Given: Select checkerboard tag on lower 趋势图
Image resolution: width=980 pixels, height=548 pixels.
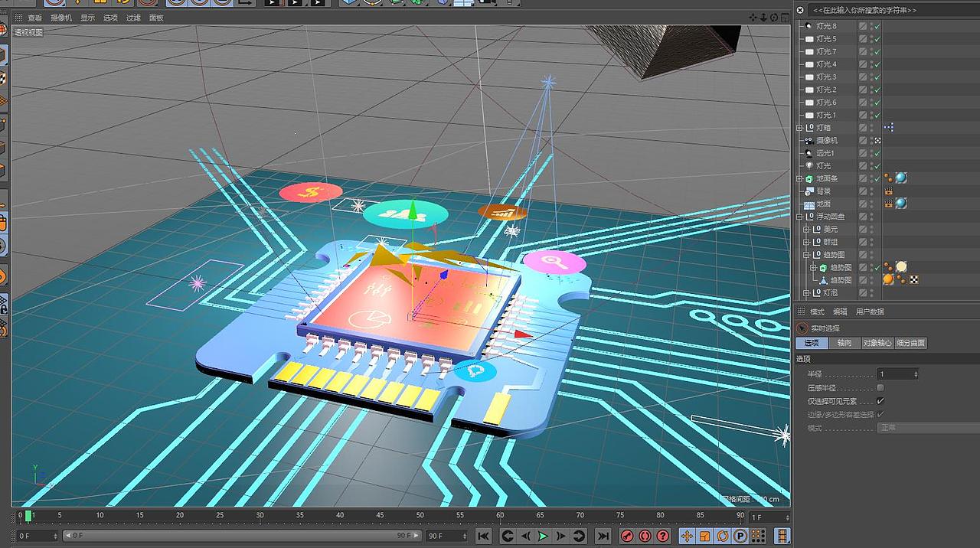Looking at the screenshot, I should [914, 280].
